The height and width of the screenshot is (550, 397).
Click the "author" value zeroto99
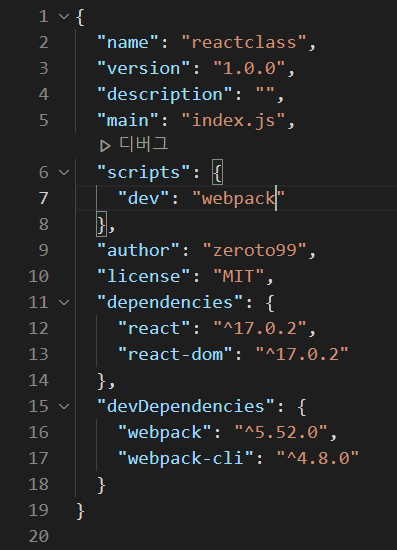point(255,250)
